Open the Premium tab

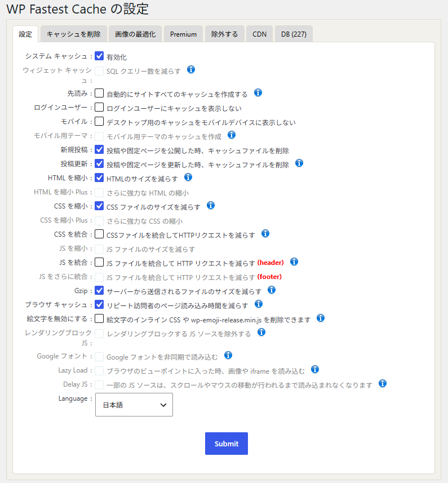coord(183,34)
